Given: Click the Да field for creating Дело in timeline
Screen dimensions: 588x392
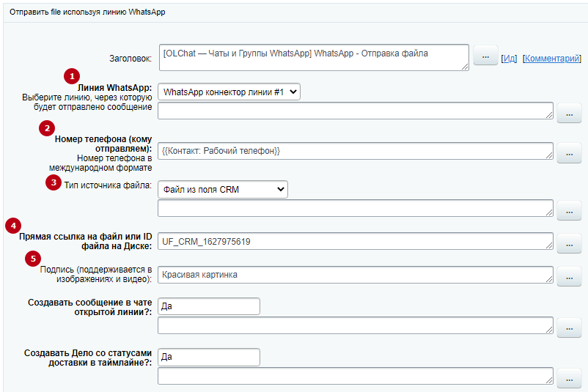Looking at the screenshot, I should (x=209, y=357).
